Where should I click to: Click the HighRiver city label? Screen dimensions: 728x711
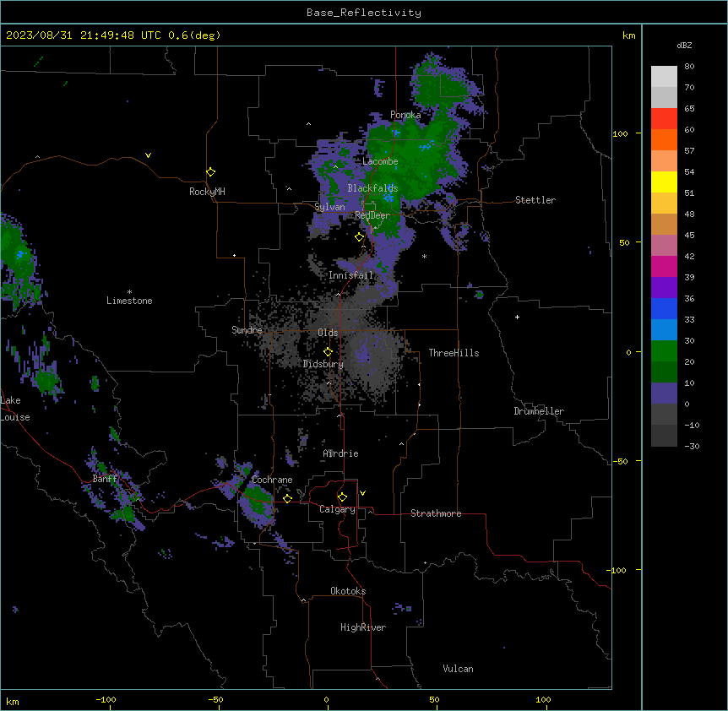pyautogui.click(x=363, y=627)
